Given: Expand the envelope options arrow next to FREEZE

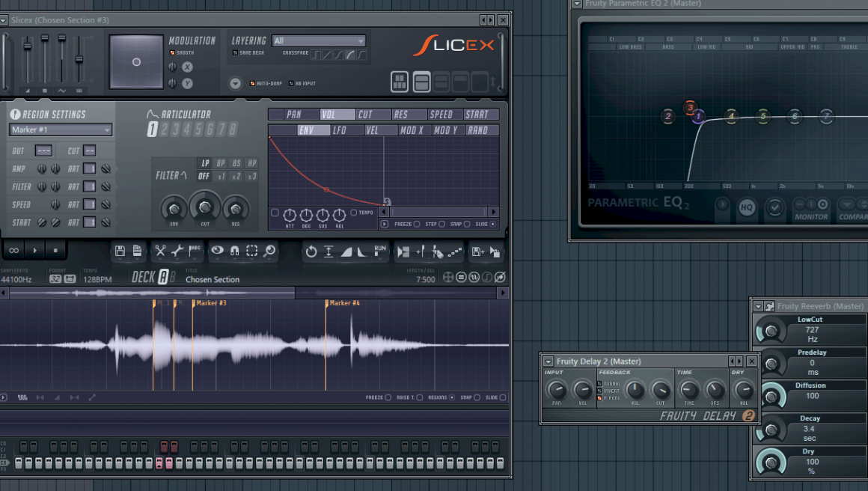Looking at the screenshot, I should click(384, 224).
